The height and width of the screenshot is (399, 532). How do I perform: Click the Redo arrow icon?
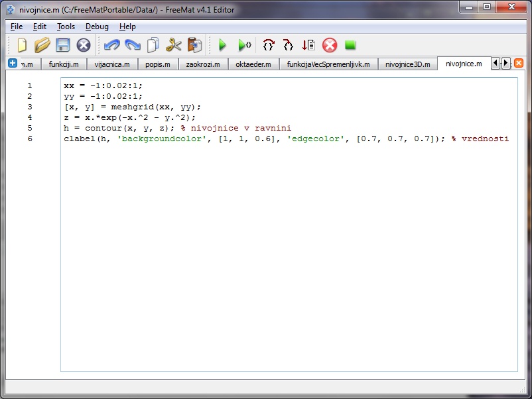click(133, 45)
